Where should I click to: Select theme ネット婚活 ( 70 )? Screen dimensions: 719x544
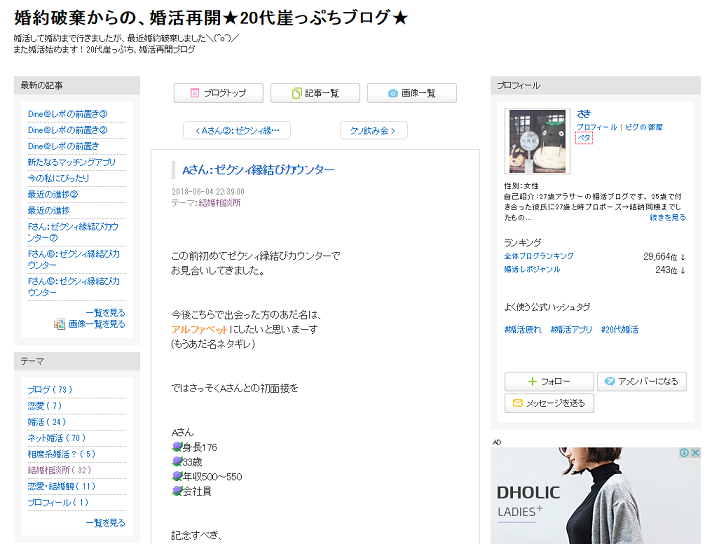coord(57,438)
